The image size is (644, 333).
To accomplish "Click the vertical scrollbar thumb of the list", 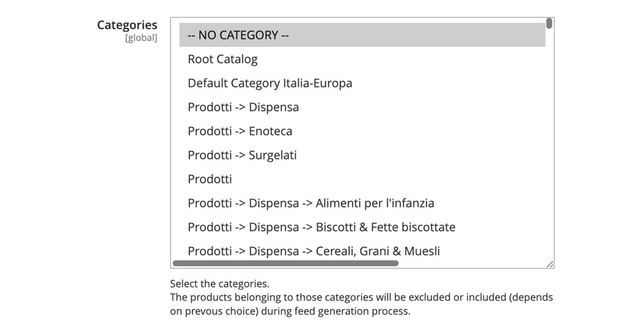I will tap(549, 24).
